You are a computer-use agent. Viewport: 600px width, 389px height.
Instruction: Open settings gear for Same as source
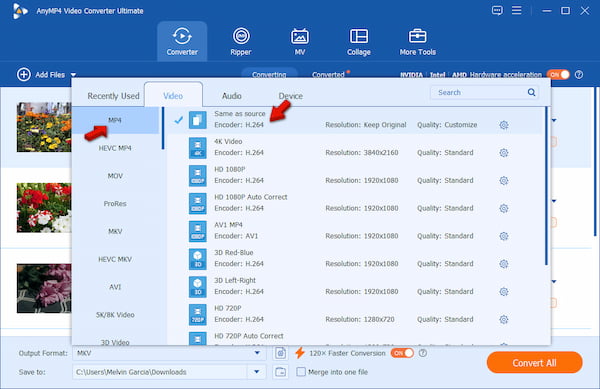pyautogui.click(x=504, y=125)
